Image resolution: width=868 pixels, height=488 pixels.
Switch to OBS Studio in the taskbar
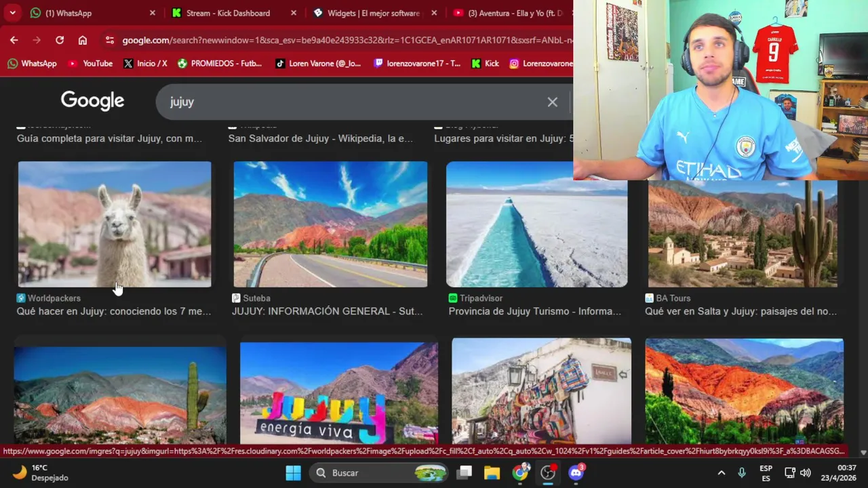548,472
